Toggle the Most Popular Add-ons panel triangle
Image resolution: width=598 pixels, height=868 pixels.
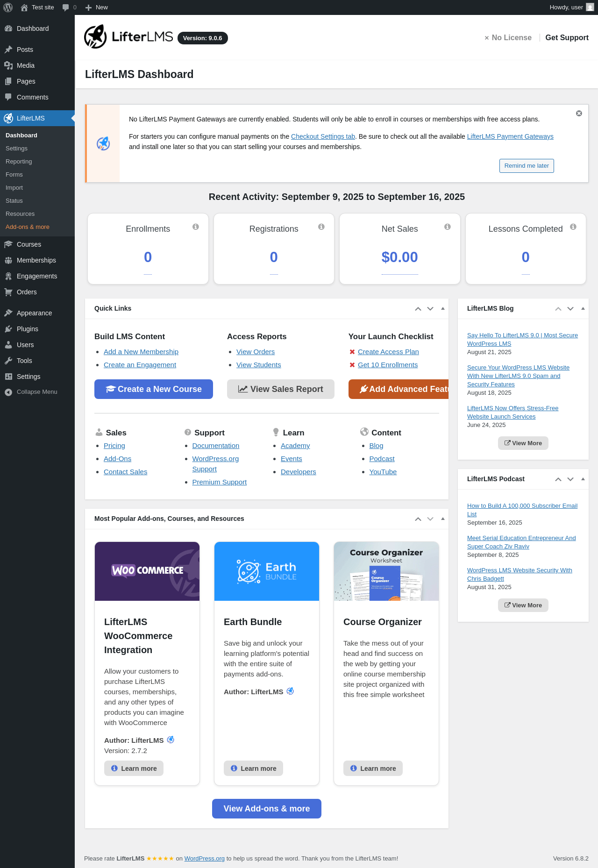click(443, 519)
